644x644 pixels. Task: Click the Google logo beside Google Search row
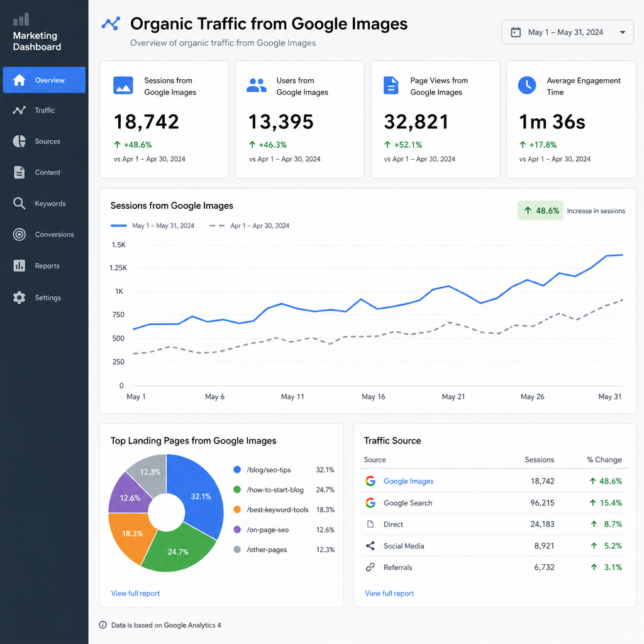pos(370,502)
